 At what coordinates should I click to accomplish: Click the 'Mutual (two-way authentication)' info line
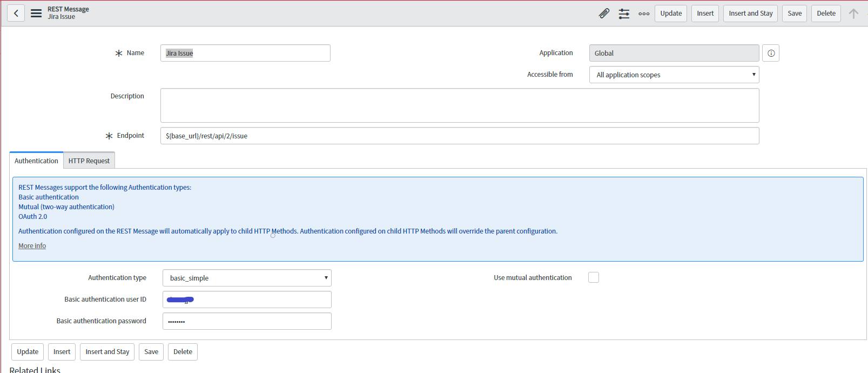(66, 207)
